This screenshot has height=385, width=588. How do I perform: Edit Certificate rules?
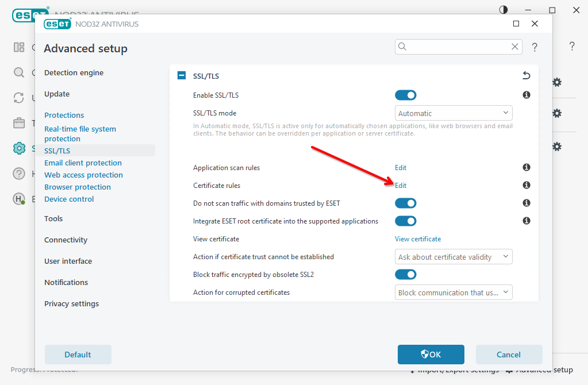click(x=401, y=186)
